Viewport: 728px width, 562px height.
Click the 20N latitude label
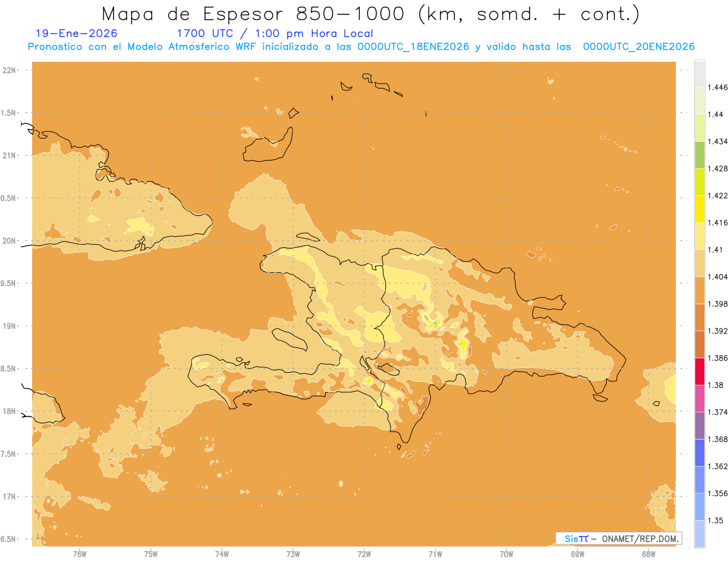tap(10, 241)
